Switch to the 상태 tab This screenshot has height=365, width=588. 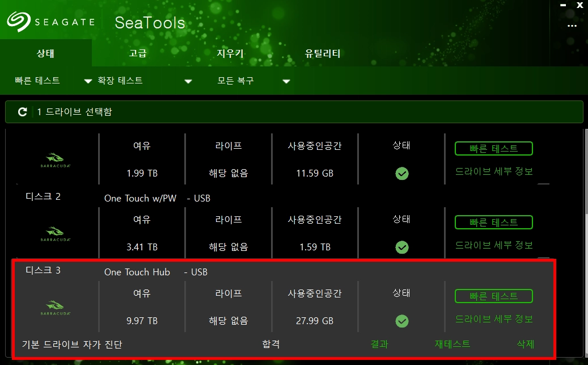46,53
